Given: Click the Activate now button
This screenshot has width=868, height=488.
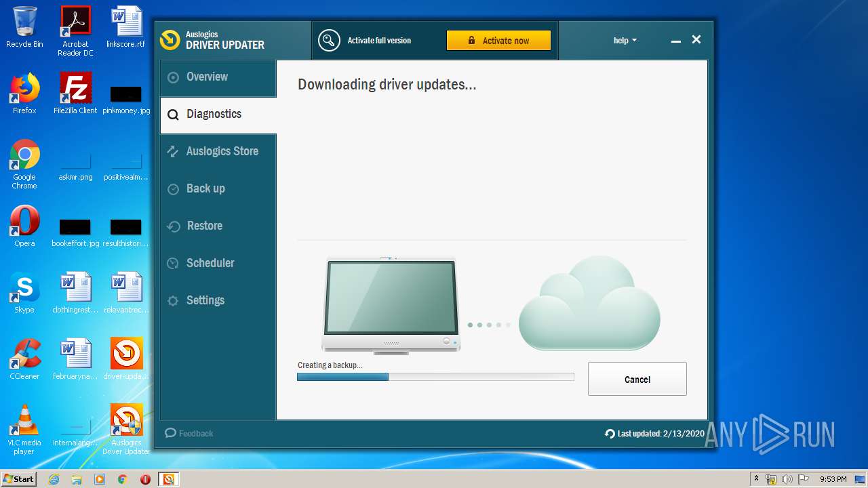Looking at the screenshot, I should [498, 41].
